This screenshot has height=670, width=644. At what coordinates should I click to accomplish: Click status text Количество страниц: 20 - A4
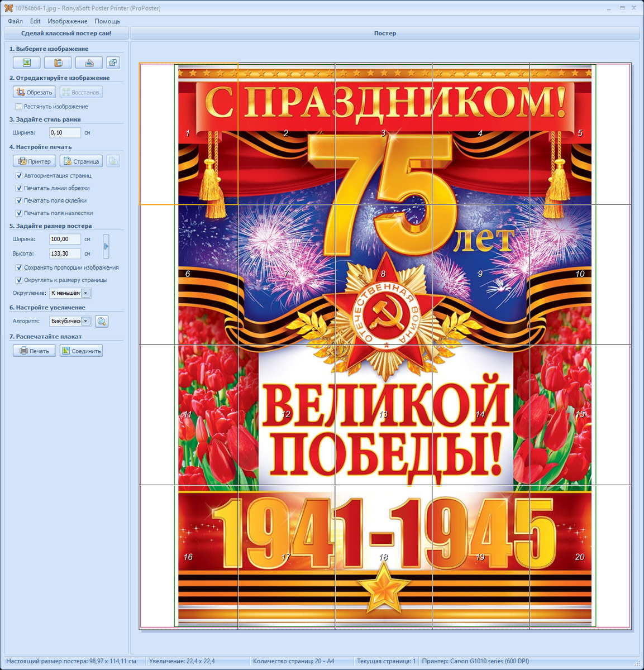tap(294, 661)
